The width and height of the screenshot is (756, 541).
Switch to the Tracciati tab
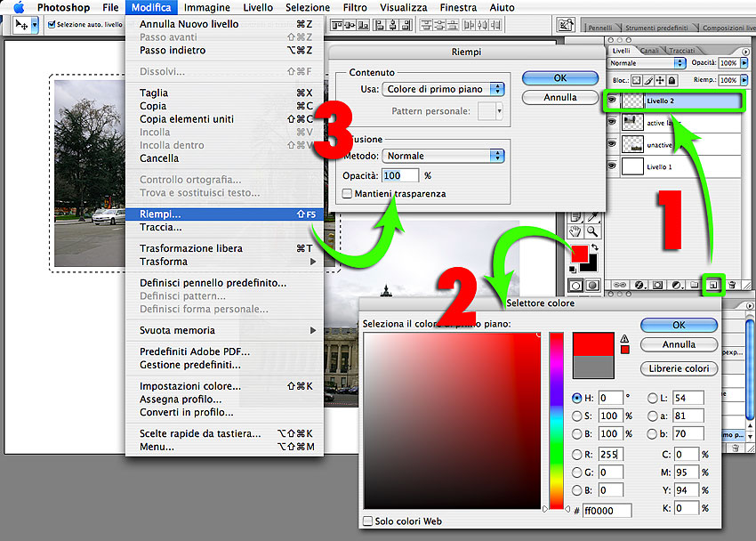(x=682, y=51)
